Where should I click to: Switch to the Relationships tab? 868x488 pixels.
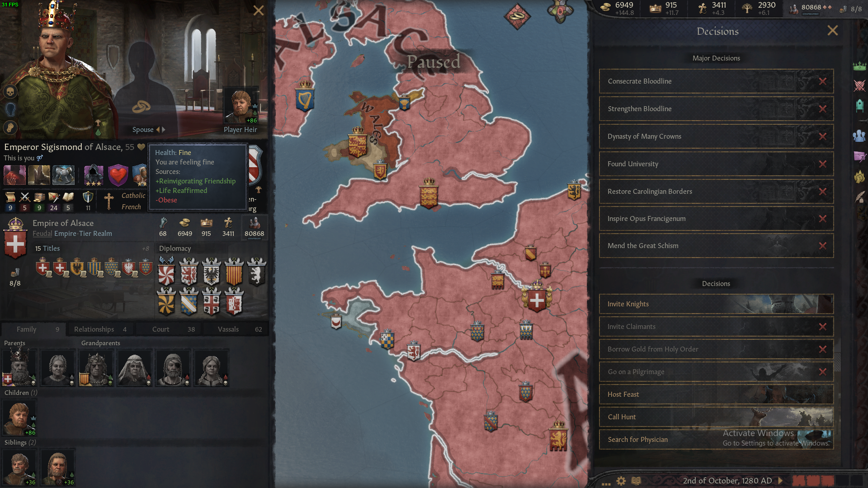100,329
